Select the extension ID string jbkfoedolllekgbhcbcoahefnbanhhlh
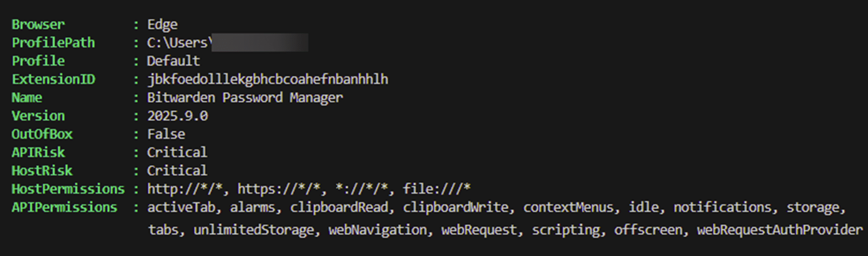Image resolution: width=868 pixels, height=256 pixels. (268, 79)
